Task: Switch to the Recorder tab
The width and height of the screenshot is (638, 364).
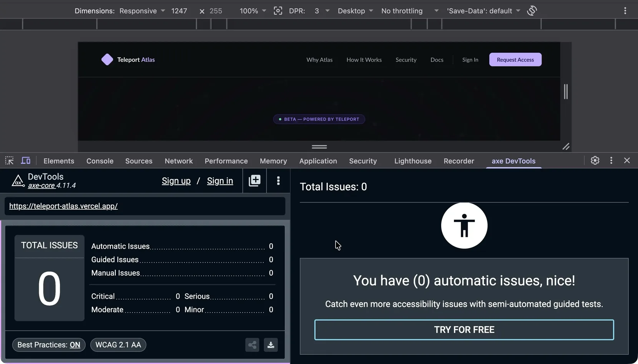Action: 459,161
